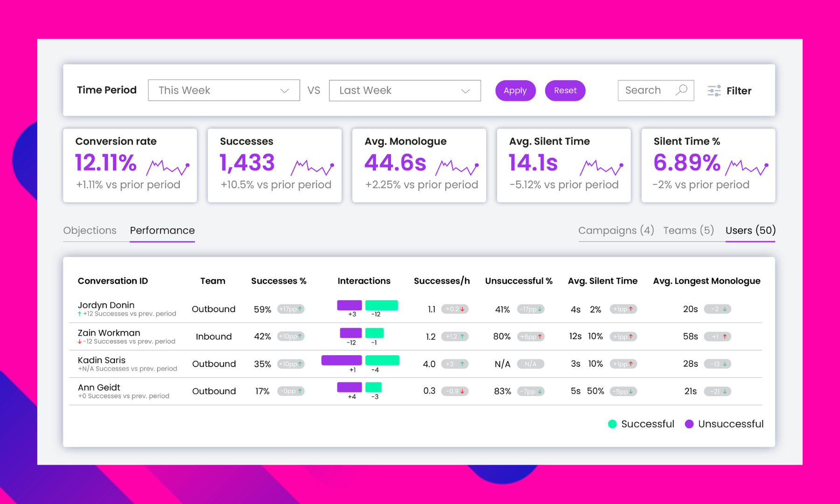Select the Performance tab
This screenshot has width=840, height=504.
(162, 231)
